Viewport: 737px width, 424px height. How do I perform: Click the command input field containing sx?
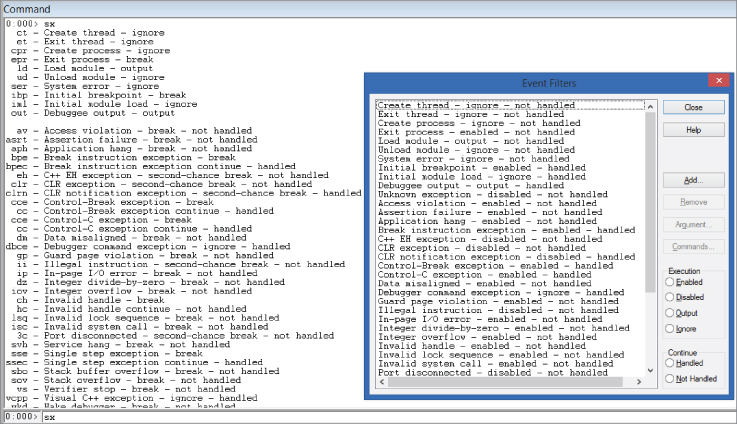388,416
